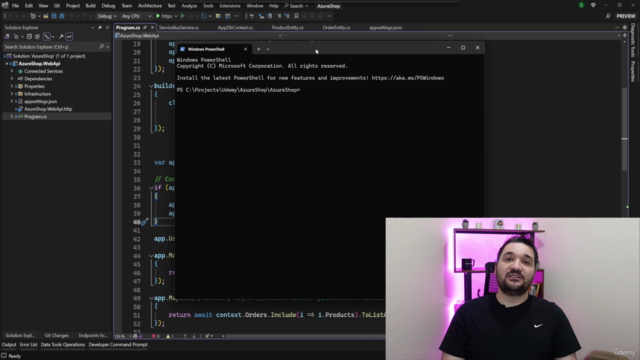Screen dimensions: 640x360
Task: Click the Solution Explorer search magnifier icon
Action: [101, 47]
